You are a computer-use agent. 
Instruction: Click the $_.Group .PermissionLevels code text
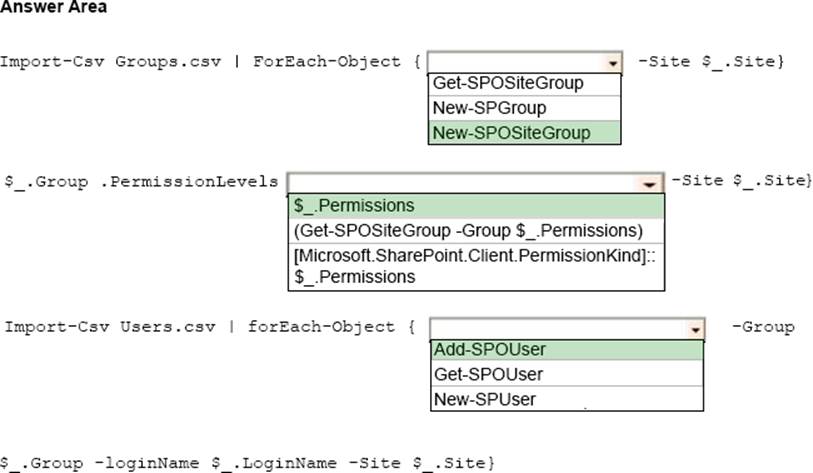[x=141, y=181]
